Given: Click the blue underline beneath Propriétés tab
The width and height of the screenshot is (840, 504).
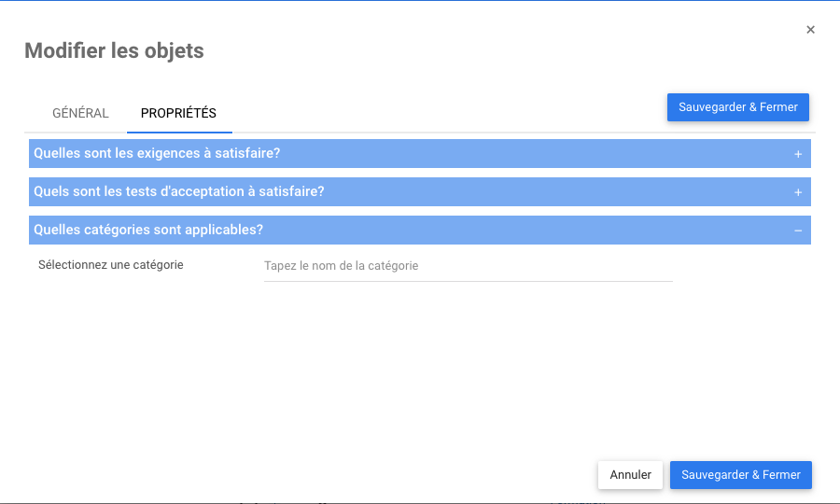Looking at the screenshot, I should tap(179, 132).
